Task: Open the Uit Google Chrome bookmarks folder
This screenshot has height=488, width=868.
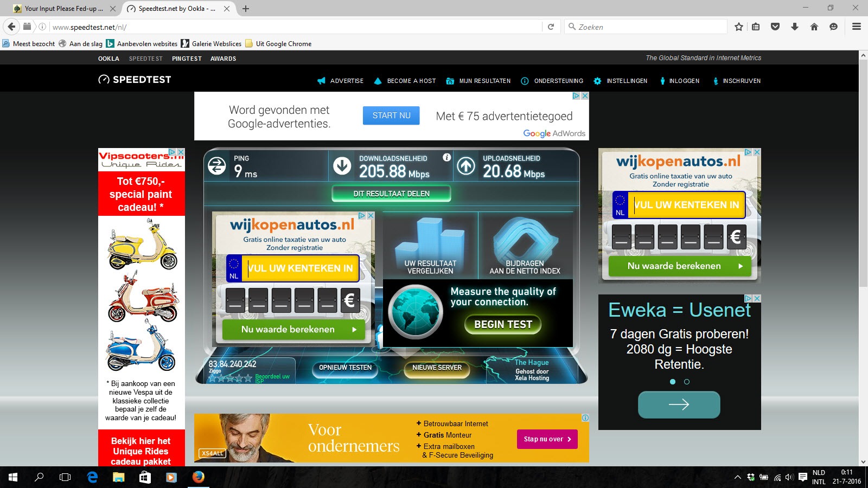Action: tap(278, 43)
